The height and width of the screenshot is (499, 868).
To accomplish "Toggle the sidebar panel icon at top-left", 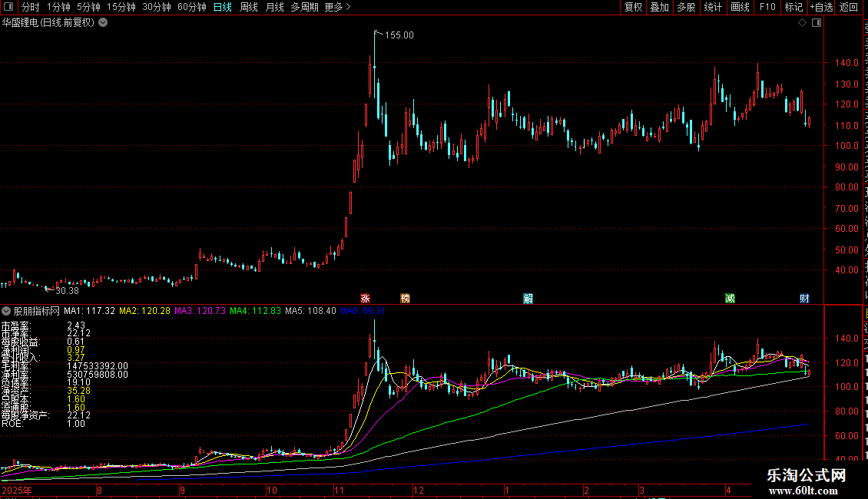I will 8,7.
